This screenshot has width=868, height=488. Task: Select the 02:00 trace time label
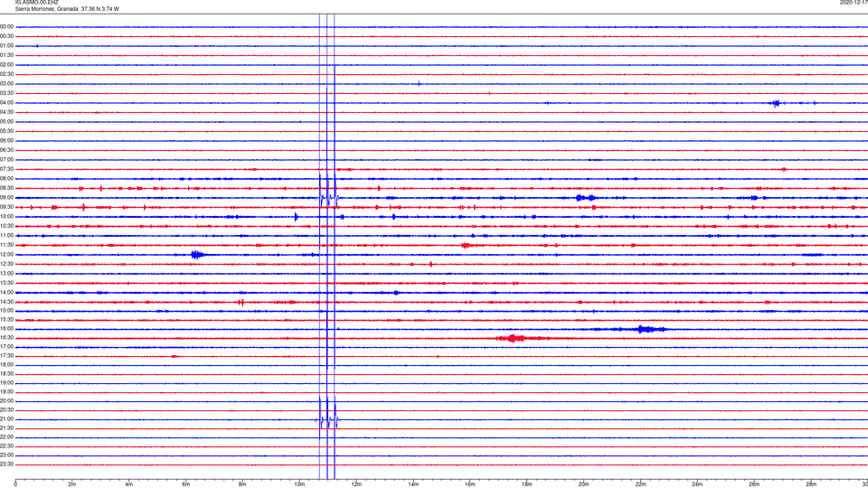[6, 65]
